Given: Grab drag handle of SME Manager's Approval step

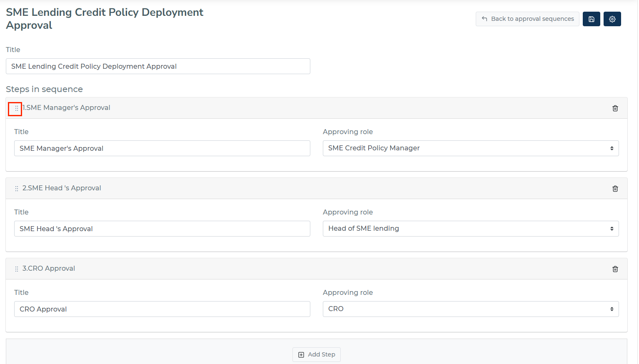Looking at the screenshot, I should [16, 108].
